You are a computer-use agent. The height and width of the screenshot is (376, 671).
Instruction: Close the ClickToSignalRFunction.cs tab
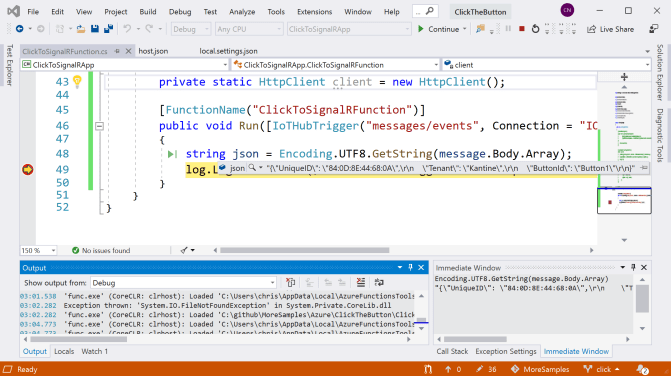pos(128,51)
